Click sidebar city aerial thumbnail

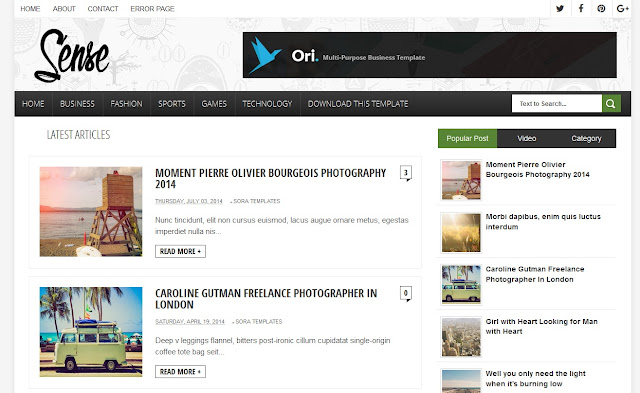(x=461, y=337)
